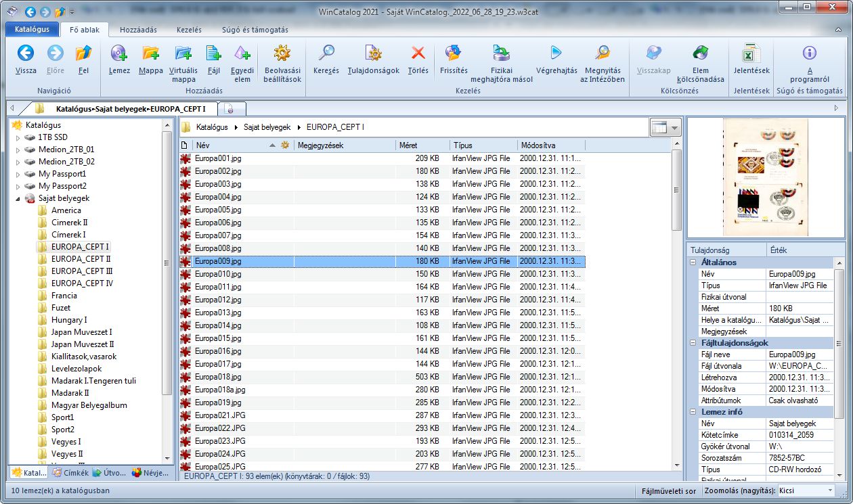Open the Katalógus ribbon menu
This screenshot has width=853, height=504.
point(32,30)
